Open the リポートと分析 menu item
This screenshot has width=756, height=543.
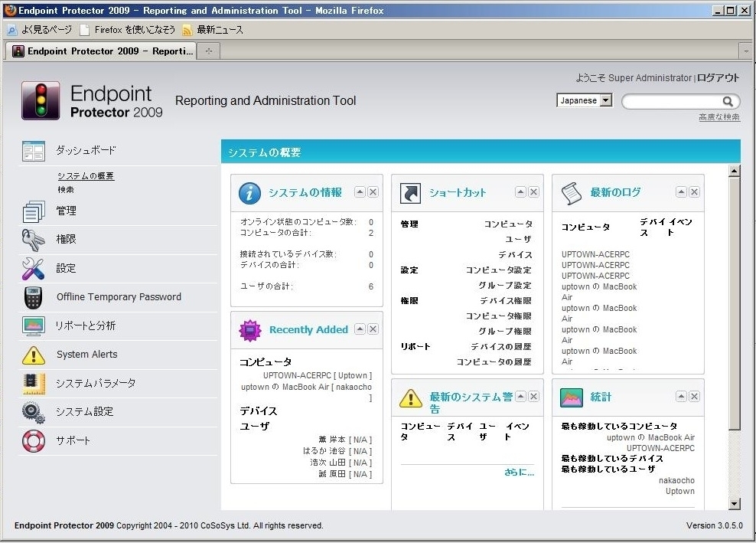(86, 325)
